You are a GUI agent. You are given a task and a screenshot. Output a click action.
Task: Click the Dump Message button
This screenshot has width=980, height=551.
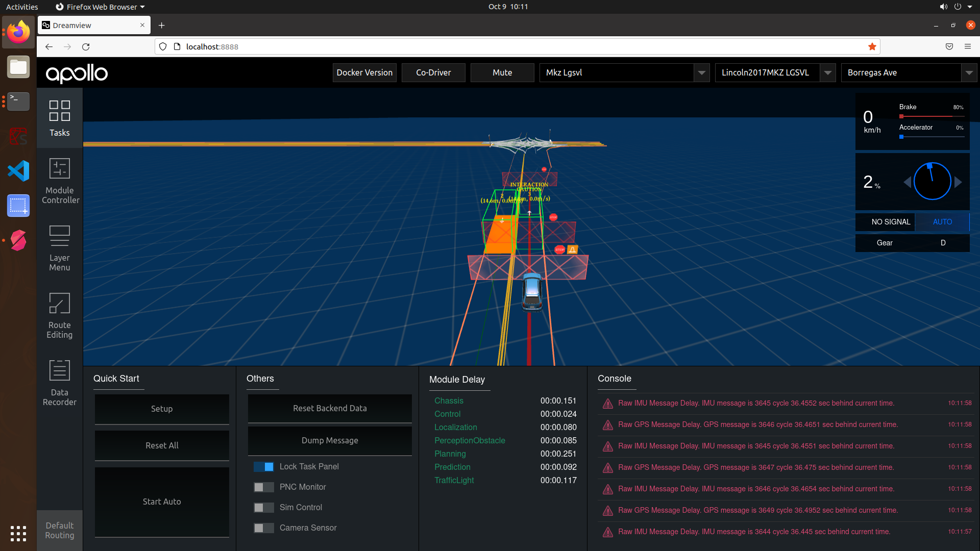(330, 440)
